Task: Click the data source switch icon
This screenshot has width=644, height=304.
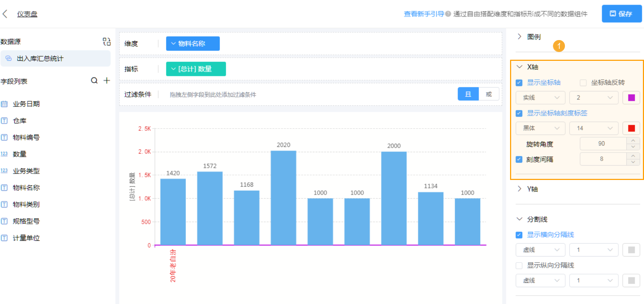Action: [x=107, y=42]
